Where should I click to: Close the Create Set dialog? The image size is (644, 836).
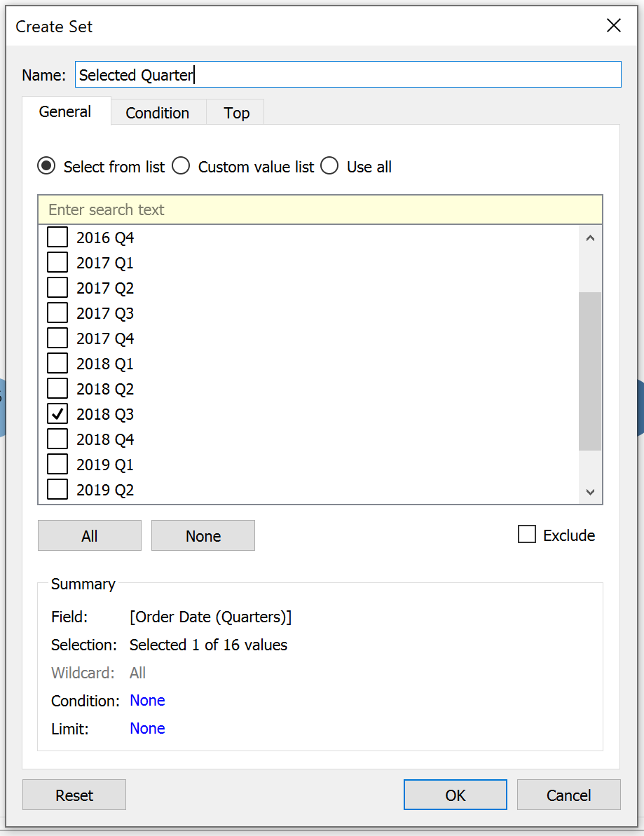tap(614, 25)
